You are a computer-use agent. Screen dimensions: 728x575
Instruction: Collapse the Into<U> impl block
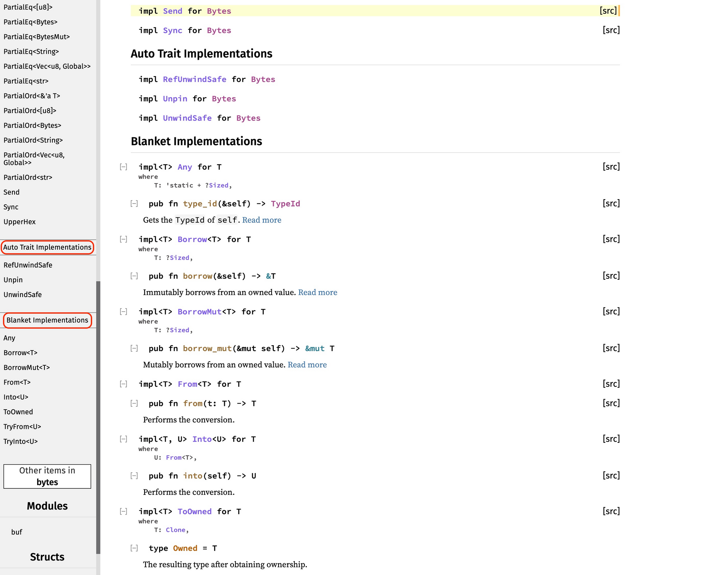tap(123, 439)
